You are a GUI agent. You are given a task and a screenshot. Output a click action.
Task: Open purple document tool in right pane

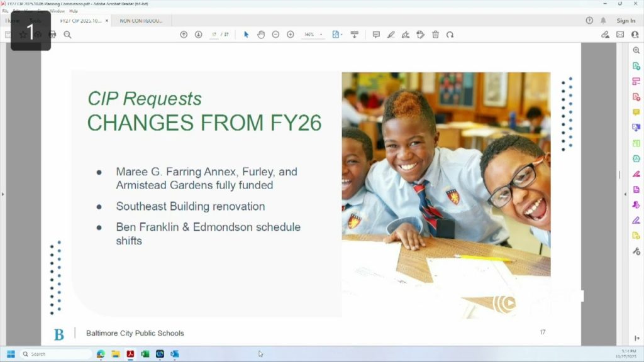pos(636,189)
